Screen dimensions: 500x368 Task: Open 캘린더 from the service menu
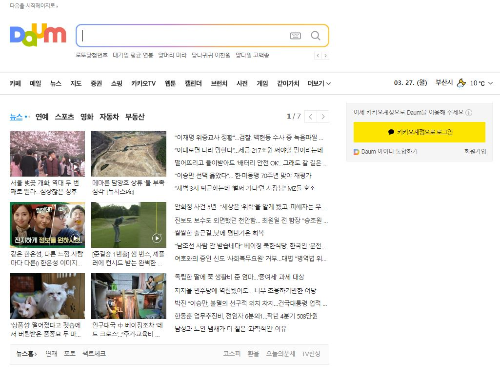tap(193, 83)
